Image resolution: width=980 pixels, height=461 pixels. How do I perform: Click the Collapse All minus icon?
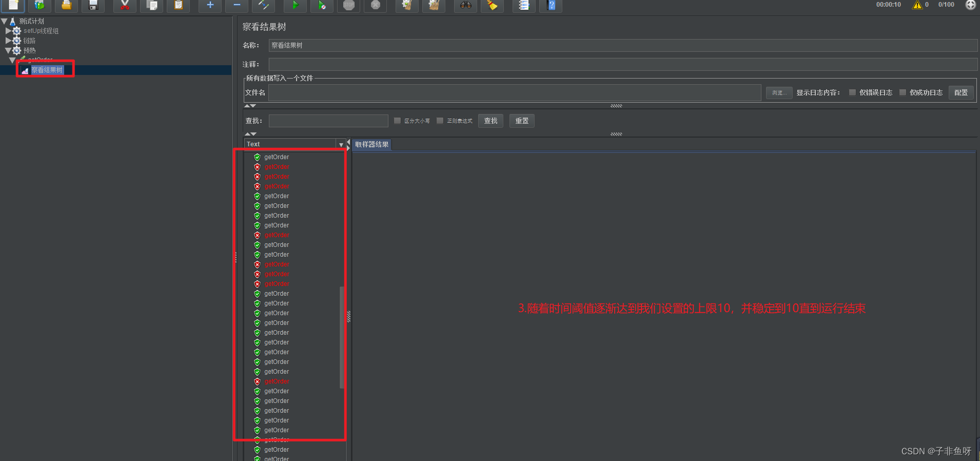237,5
